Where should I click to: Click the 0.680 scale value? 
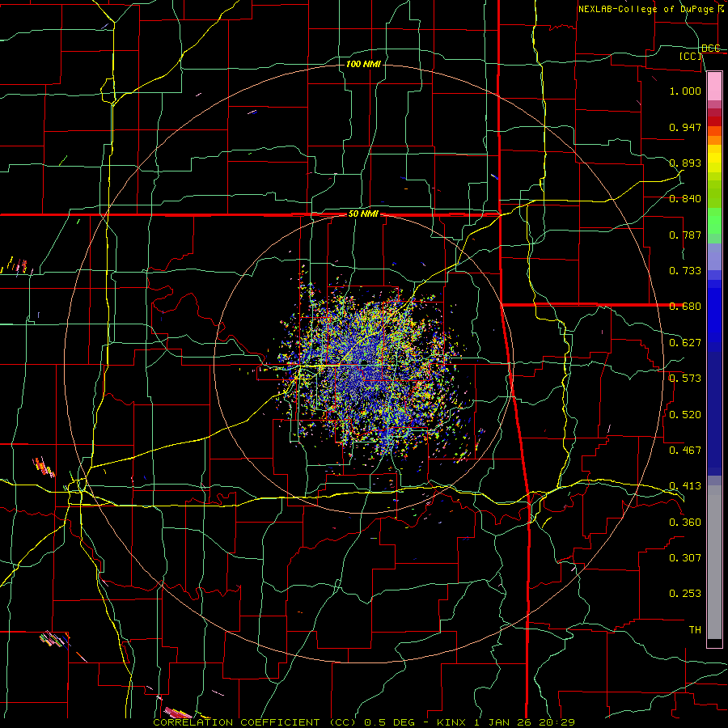coord(685,307)
